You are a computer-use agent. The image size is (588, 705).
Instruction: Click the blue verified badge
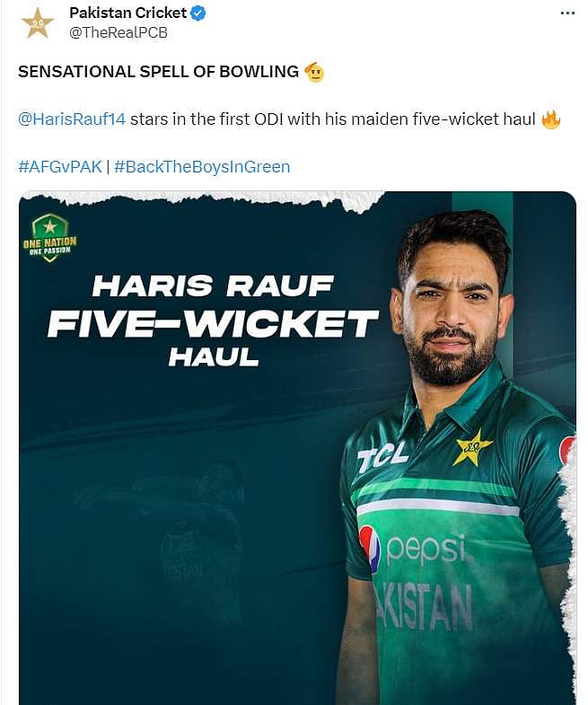tap(198, 13)
